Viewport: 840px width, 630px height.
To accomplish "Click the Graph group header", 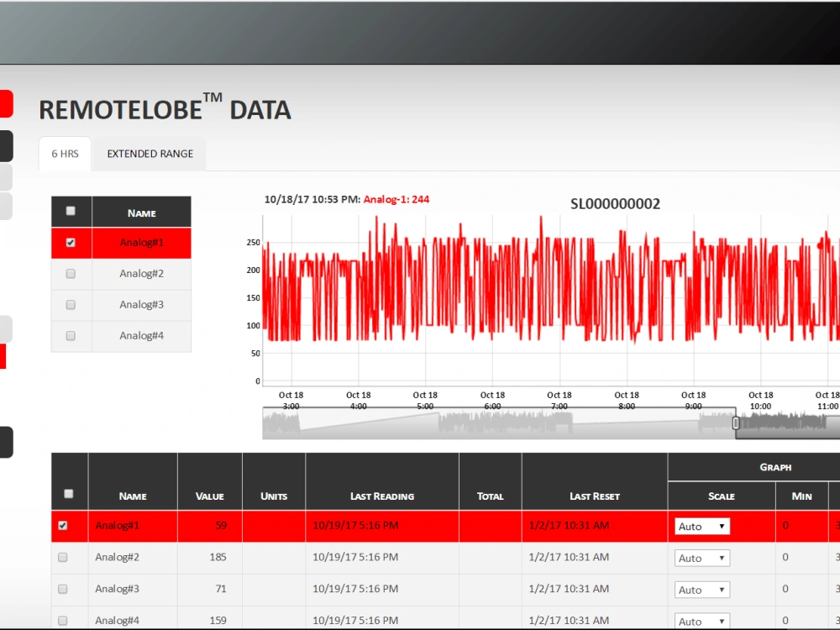I will point(775,467).
